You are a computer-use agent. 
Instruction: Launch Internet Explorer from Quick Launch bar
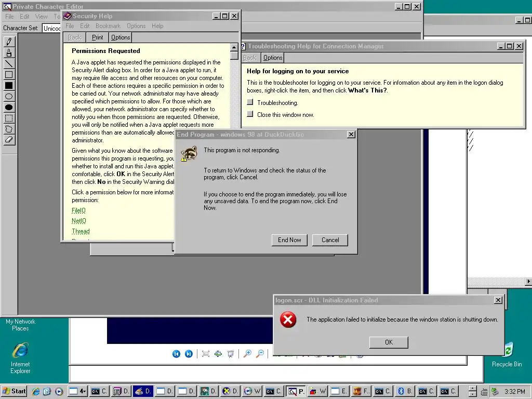pyautogui.click(x=36, y=391)
